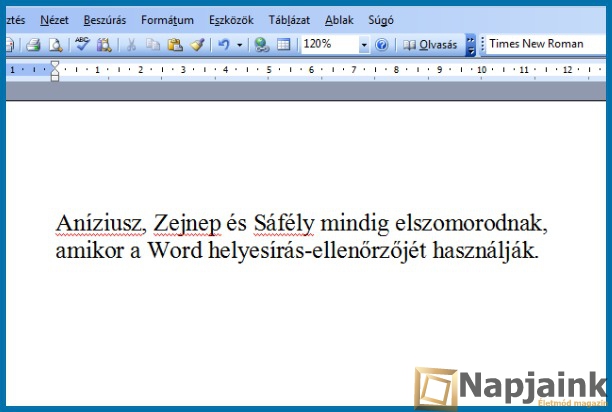Insert a hyperlink with the globe icon
The image size is (612, 412).
[x=262, y=45]
